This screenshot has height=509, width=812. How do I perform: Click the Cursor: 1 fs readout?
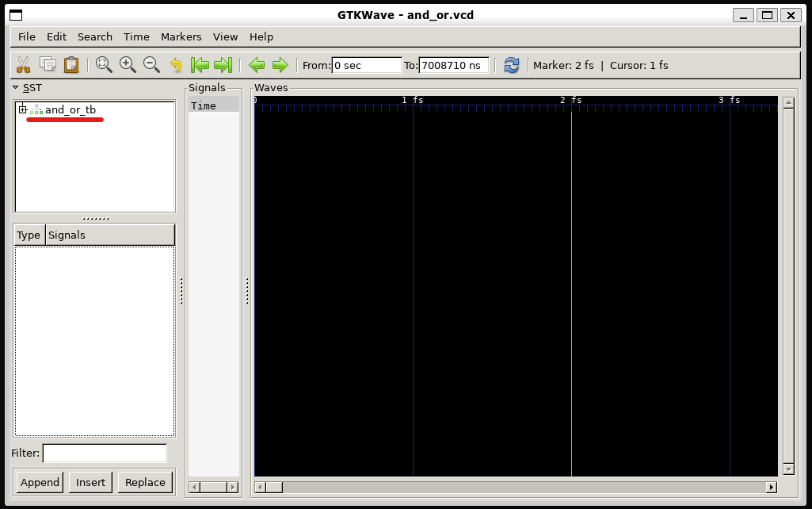click(639, 65)
